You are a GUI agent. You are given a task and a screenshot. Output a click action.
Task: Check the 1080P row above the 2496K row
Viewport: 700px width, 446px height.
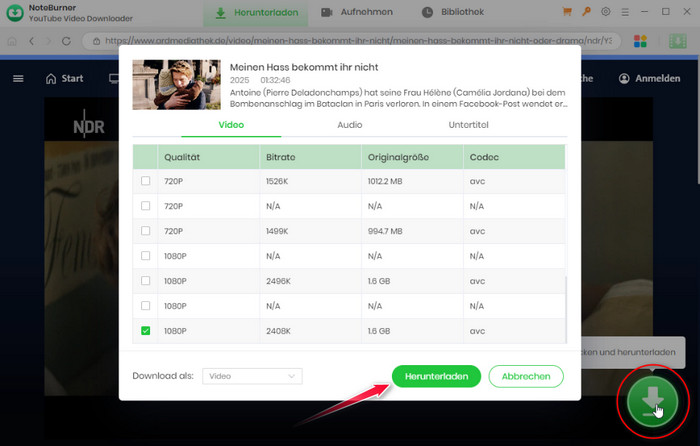146,256
